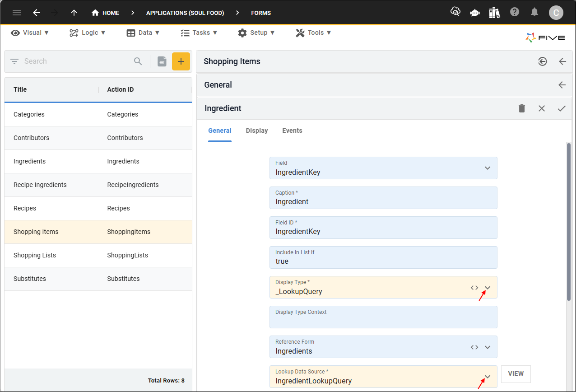Open the hamburger menu
This screenshot has width=576, height=392.
click(17, 13)
